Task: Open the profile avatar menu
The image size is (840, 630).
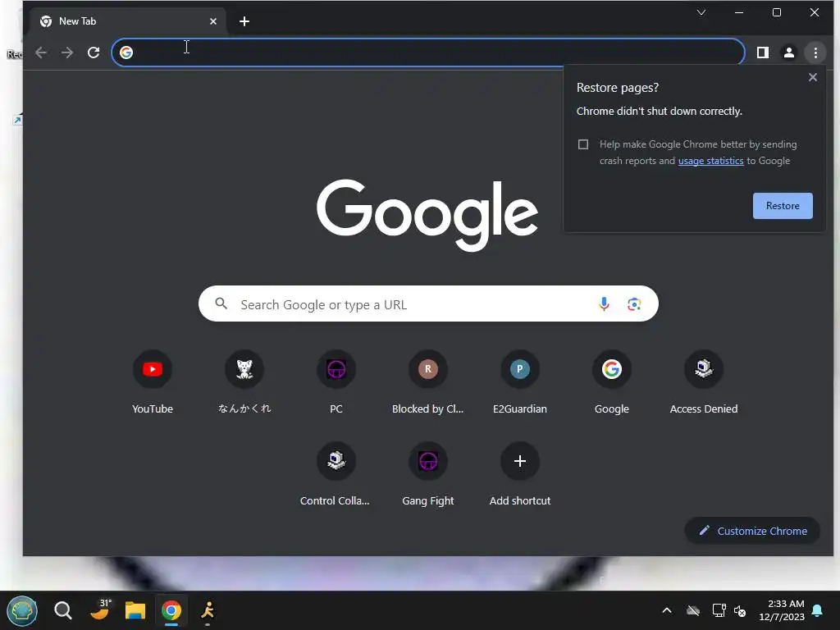Action: (788, 52)
